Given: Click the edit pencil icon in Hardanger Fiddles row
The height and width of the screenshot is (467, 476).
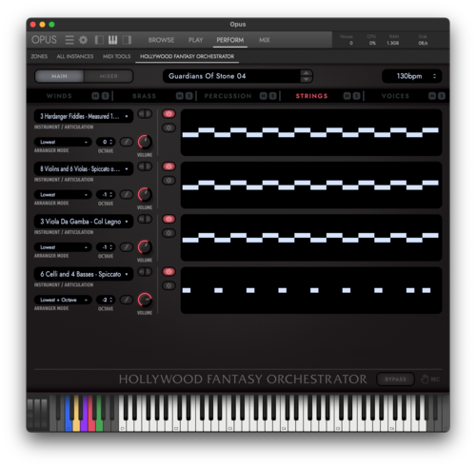Looking at the screenshot, I should [x=127, y=142].
